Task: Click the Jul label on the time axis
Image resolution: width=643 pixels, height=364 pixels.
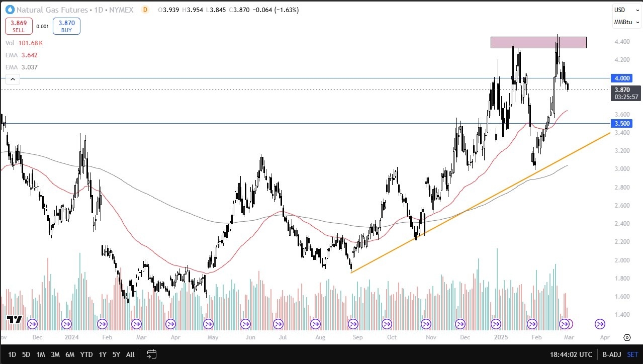Action: pyautogui.click(x=282, y=337)
